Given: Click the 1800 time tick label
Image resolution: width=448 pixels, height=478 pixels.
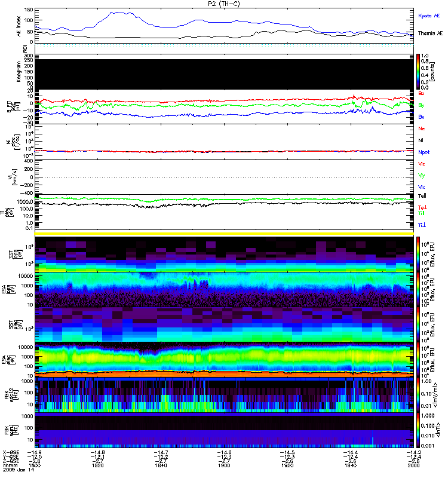Looking at the screenshot, I should coord(35,465).
